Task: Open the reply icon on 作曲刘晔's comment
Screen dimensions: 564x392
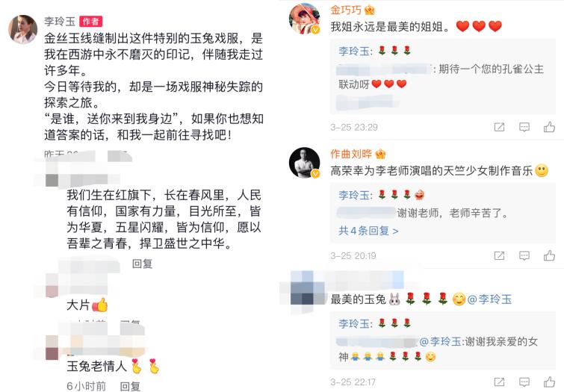Action: point(524,255)
